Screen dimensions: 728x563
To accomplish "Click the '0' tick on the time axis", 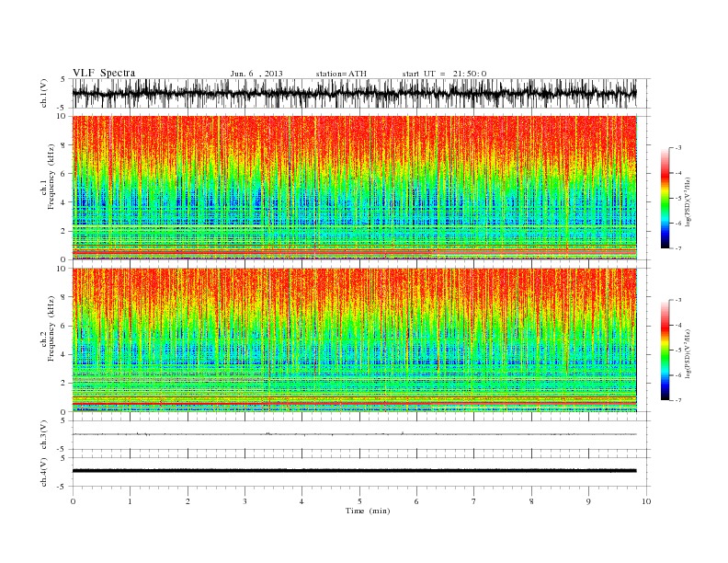I will click(73, 501).
